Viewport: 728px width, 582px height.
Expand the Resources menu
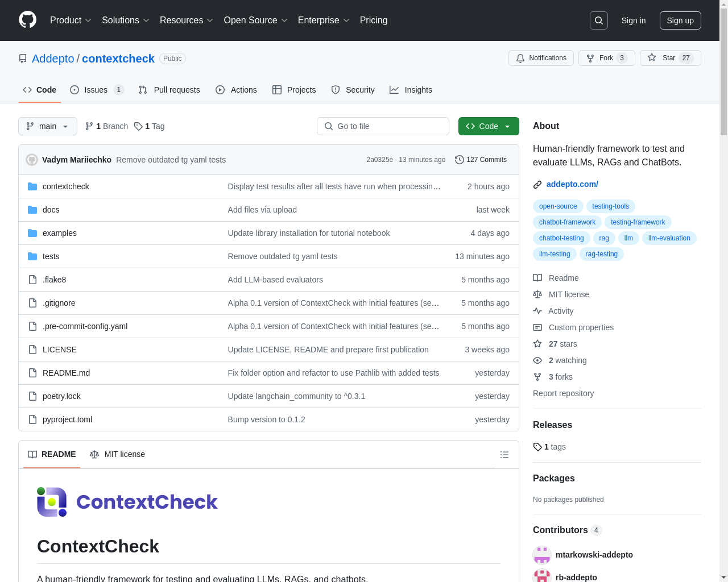[187, 20]
